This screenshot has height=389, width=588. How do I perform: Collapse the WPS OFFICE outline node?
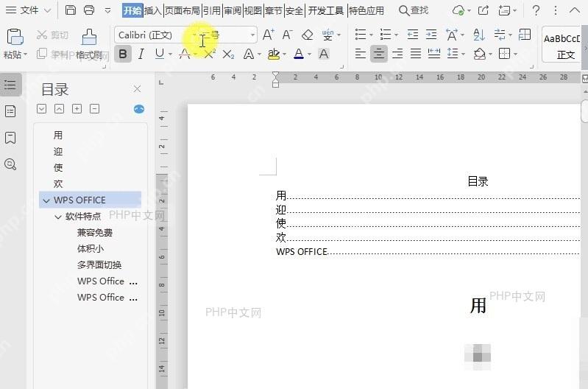coord(46,200)
